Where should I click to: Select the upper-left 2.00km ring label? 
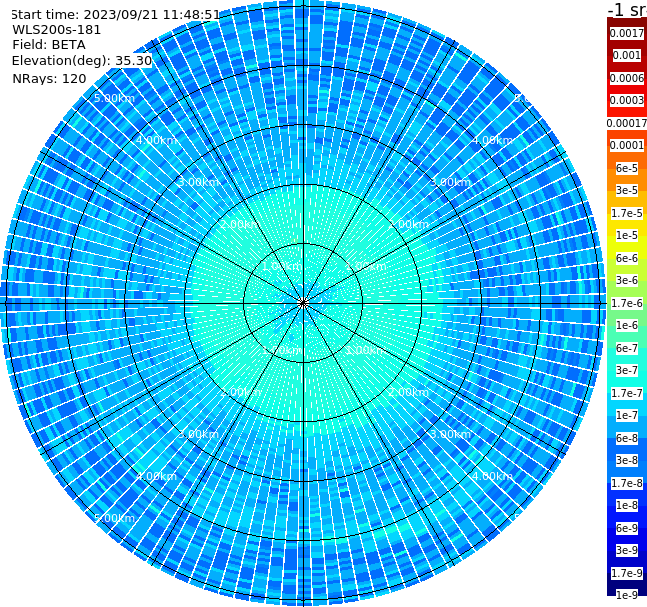(x=241, y=224)
